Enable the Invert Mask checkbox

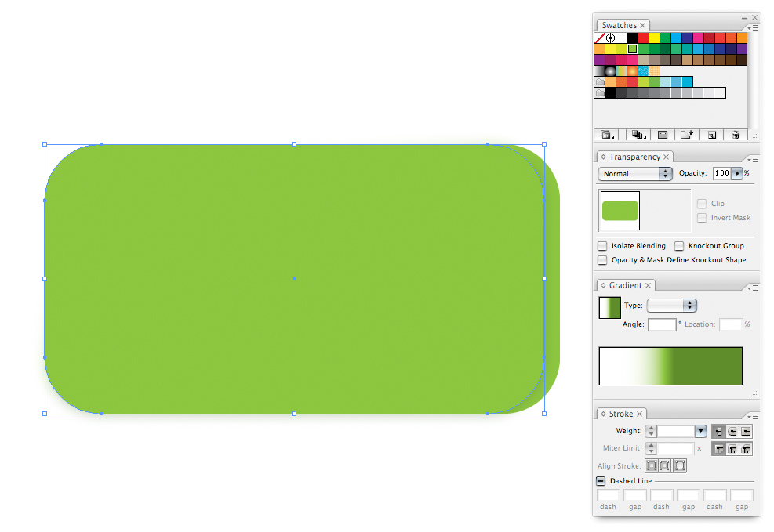pos(701,218)
